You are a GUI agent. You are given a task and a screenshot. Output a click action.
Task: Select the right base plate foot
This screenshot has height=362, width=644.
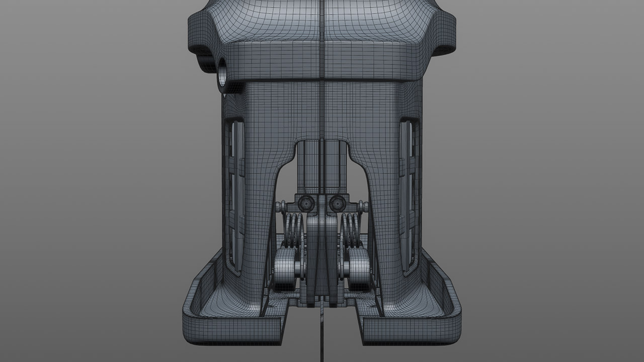coord(413,322)
